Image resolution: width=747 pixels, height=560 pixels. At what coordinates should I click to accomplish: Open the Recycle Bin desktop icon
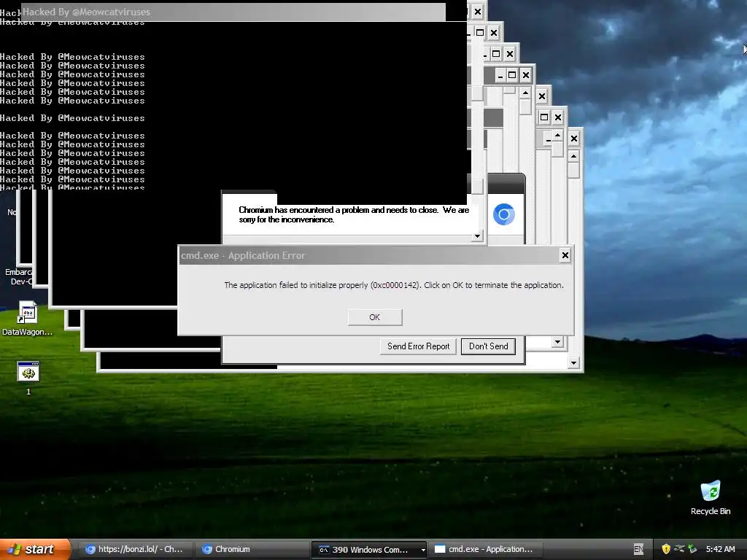click(711, 497)
